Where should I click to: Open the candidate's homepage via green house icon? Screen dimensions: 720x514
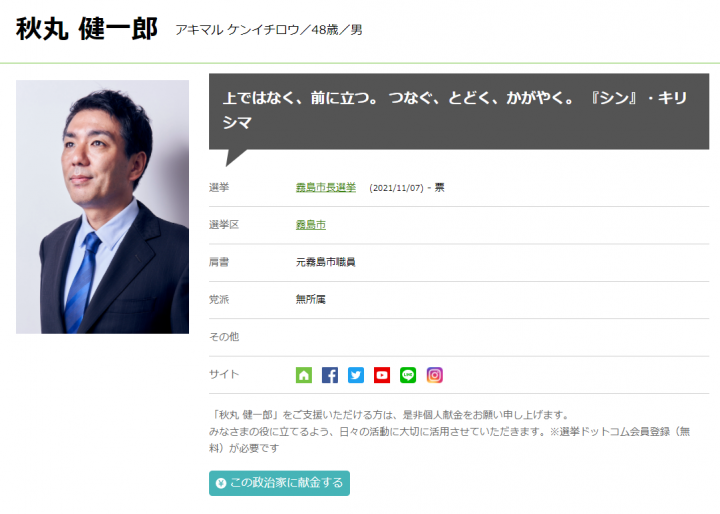[304, 375]
